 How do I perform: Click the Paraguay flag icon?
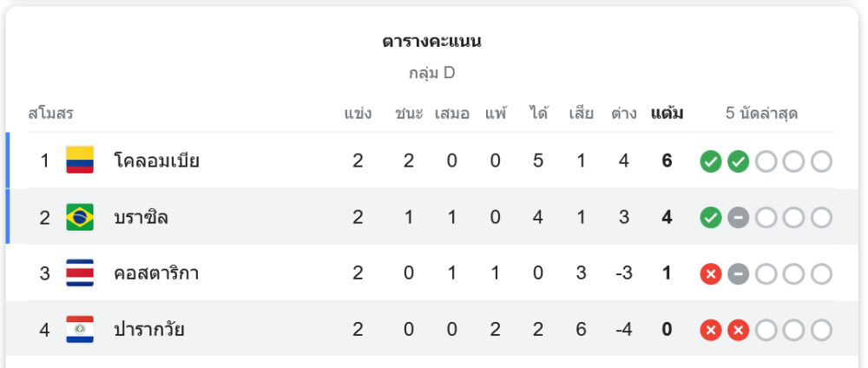coord(80,330)
